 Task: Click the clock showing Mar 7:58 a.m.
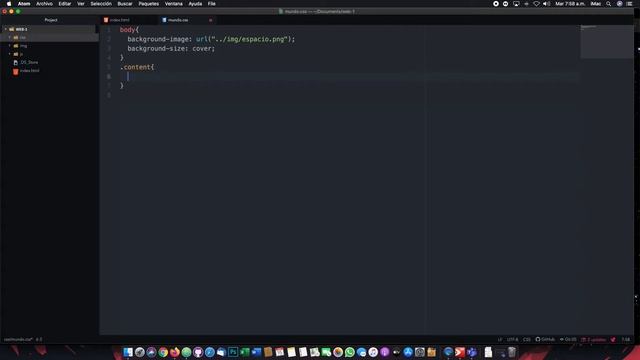[570, 4]
